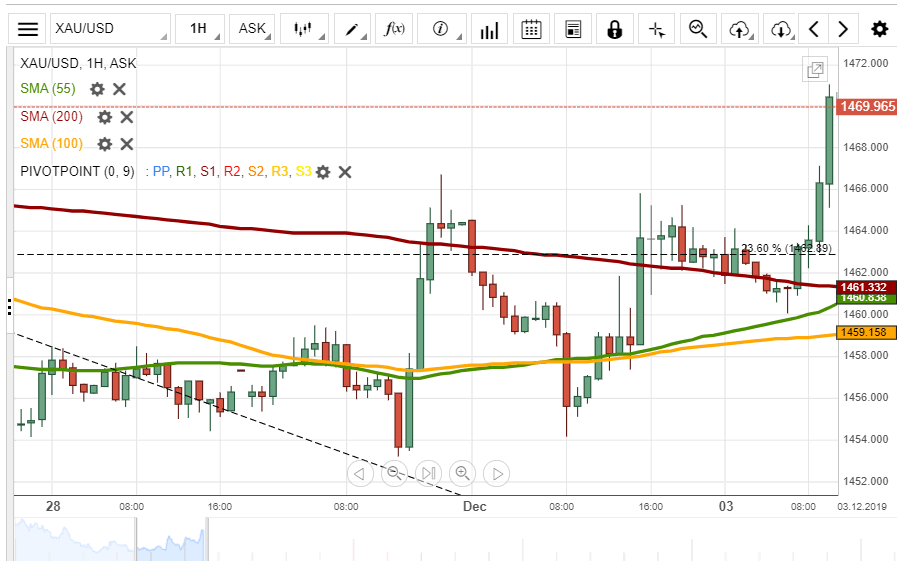The image size is (904, 563).
Task: Open the f(x) indicators menu
Action: [394, 29]
